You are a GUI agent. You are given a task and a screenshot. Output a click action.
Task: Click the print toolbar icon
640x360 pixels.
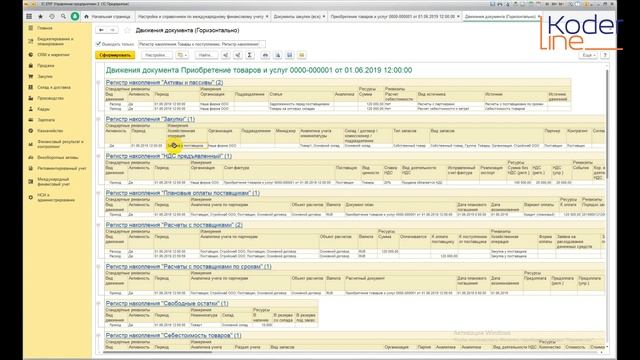278,55
